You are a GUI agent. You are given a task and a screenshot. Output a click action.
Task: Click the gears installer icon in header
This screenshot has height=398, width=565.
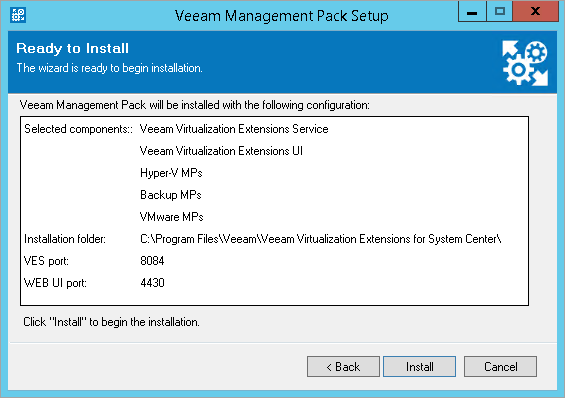525,63
